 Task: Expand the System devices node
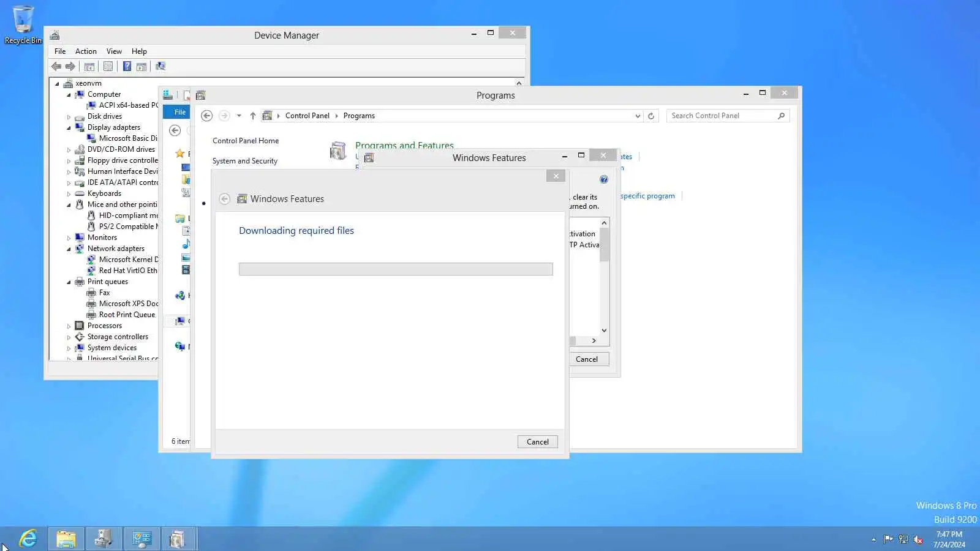coord(69,348)
